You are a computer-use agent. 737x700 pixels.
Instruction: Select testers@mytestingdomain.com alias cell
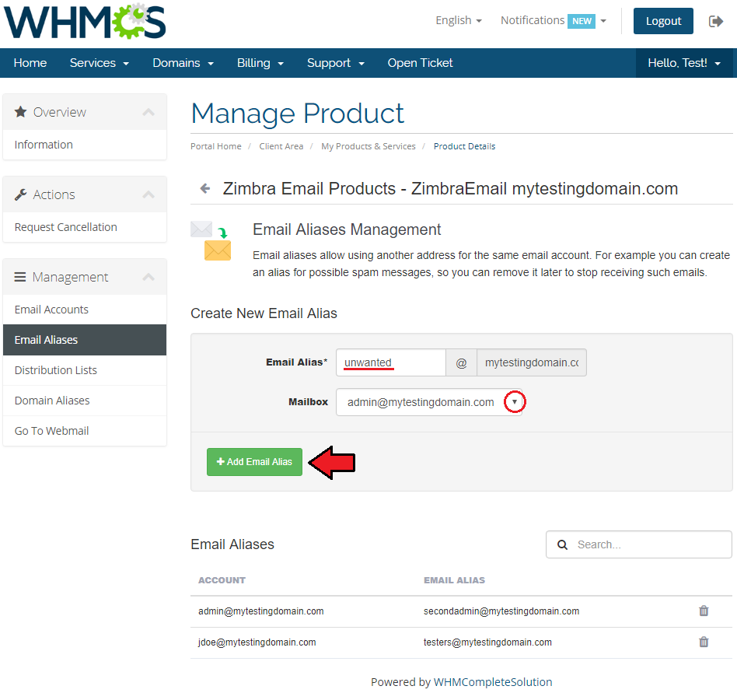(487, 642)
